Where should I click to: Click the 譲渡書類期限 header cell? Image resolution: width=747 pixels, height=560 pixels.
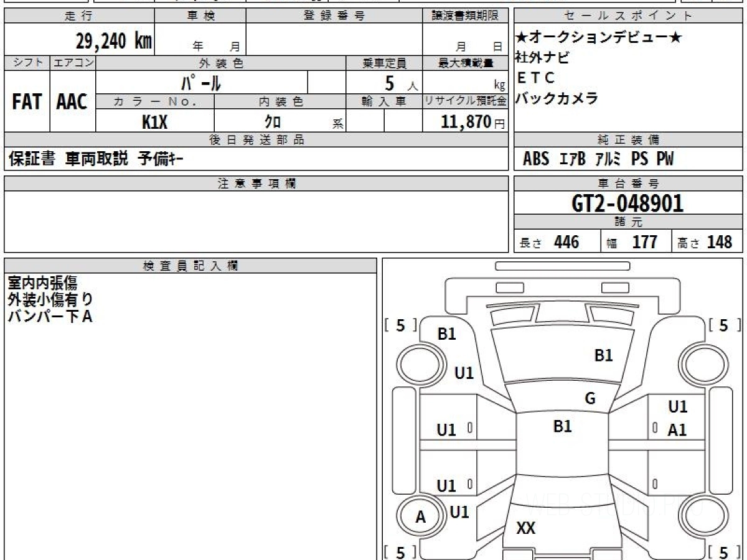465,16
